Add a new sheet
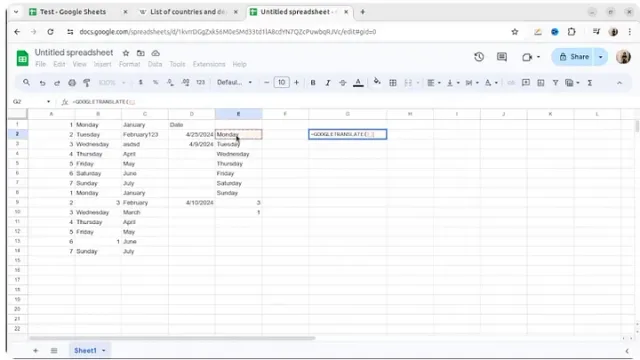The image size is (640, 360). (36, 350)
